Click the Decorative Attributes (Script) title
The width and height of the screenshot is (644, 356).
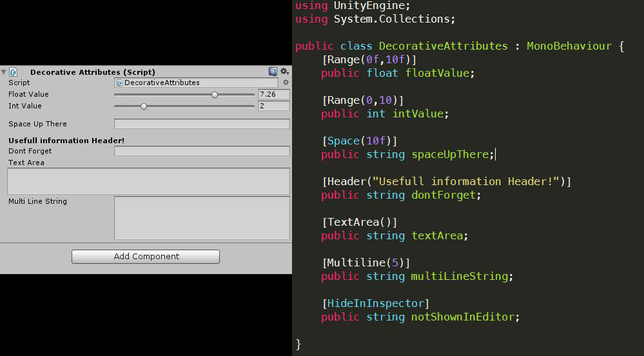point(92,72)
